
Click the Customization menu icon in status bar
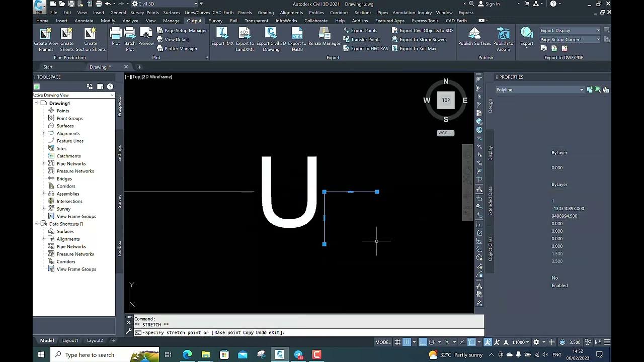(608, 342)
